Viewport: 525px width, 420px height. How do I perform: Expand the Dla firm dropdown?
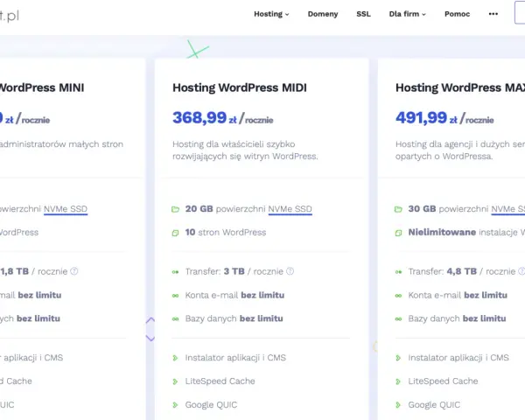coord(407,14)
